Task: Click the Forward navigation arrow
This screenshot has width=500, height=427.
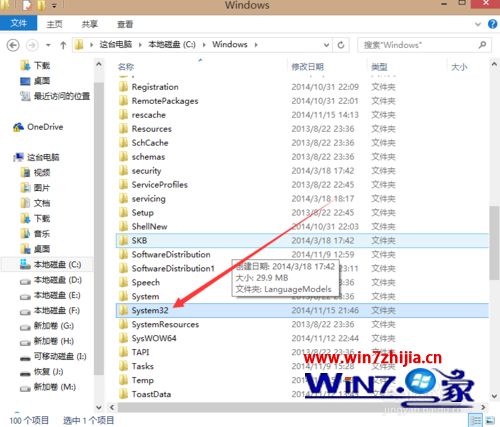Action: (32, 45)
